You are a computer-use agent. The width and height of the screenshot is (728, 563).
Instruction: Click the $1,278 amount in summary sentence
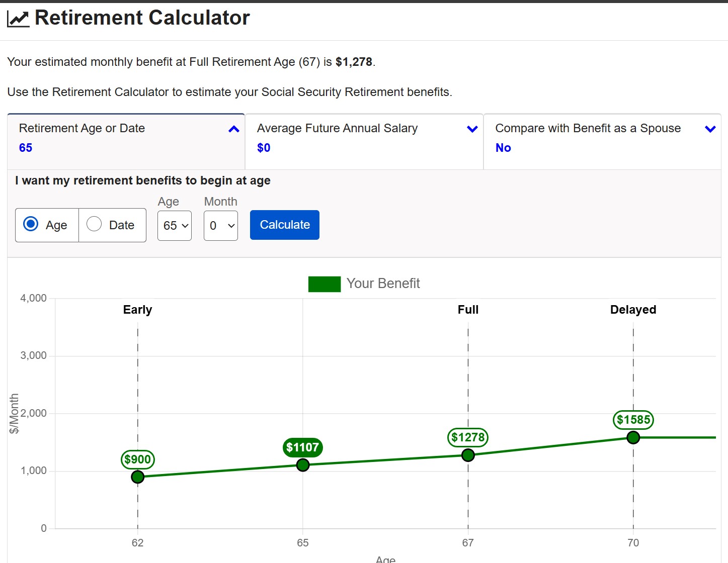(x=354, y=62)
